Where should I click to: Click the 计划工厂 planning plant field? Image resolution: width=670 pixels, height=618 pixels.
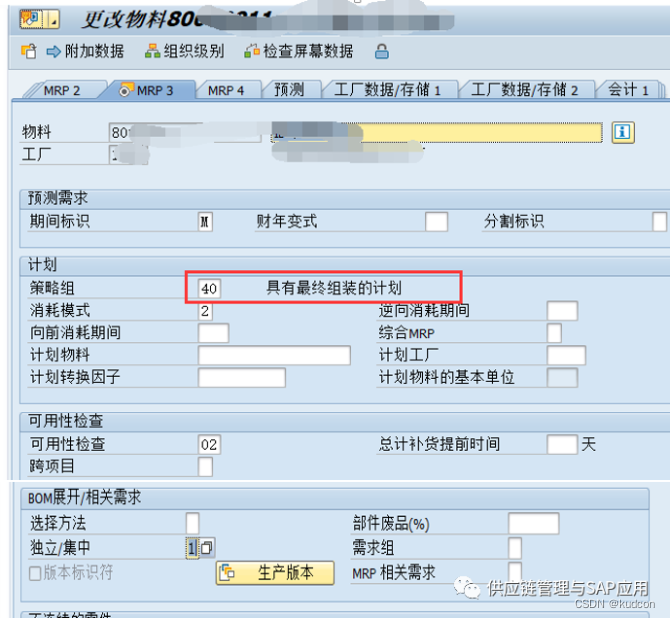(x=566, y=355)
